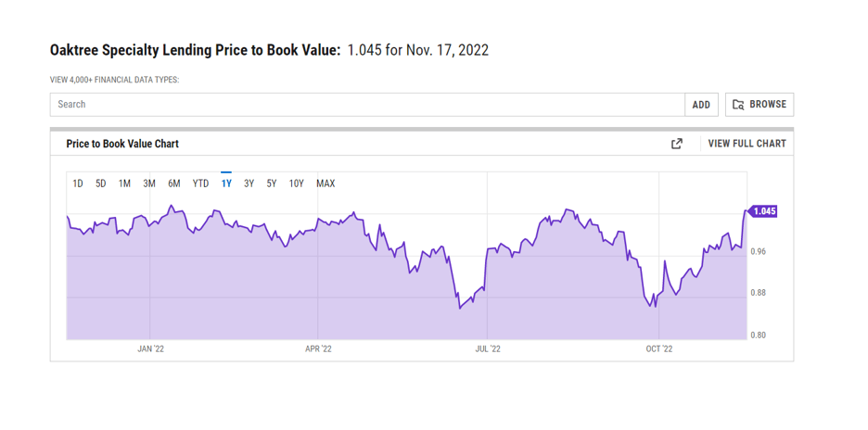Viewport: 868px width, 430px height.
Task: Click the 1.045 current value flag
Action: (x=764, y=211)
